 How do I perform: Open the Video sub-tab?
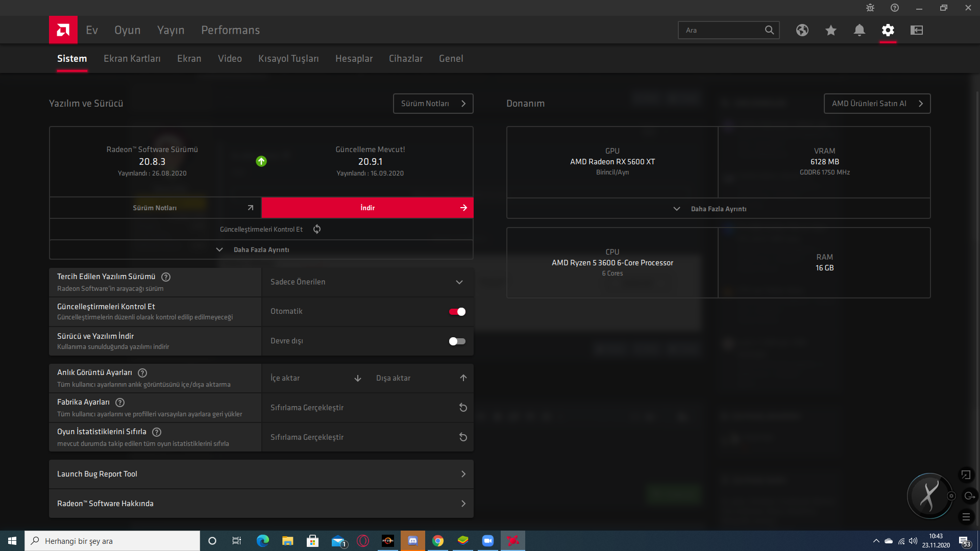230,59
